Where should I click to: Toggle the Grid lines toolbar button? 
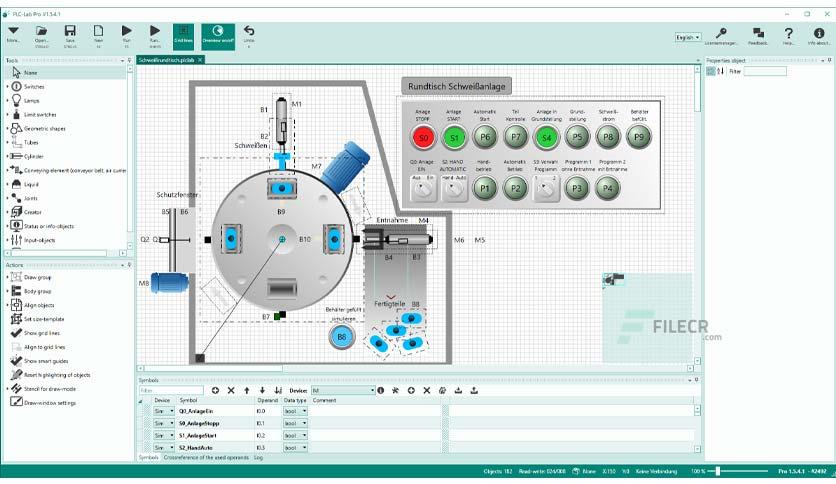click(x=183, y=36)
